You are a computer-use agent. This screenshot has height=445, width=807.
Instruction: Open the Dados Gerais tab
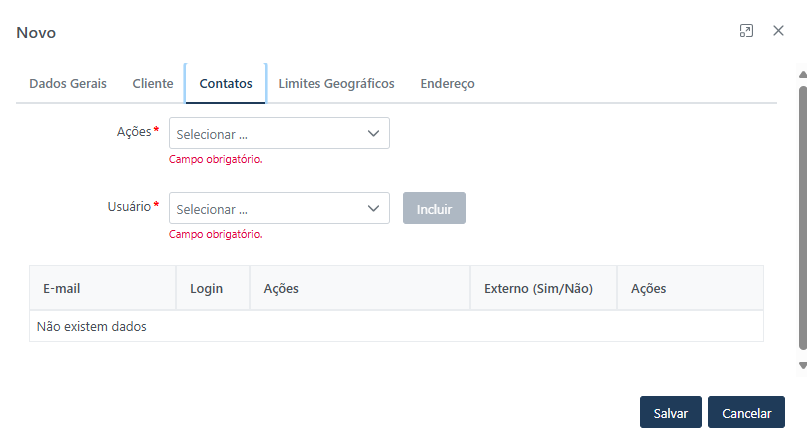click(x=68, y=84)
